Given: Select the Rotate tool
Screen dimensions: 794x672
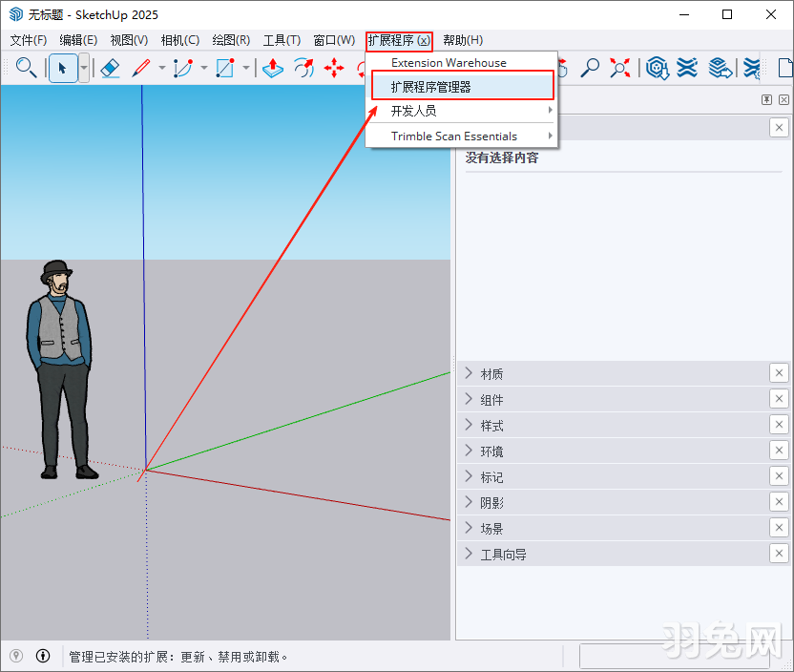Looking at the screenshot, I should click(x=303, y=68).
